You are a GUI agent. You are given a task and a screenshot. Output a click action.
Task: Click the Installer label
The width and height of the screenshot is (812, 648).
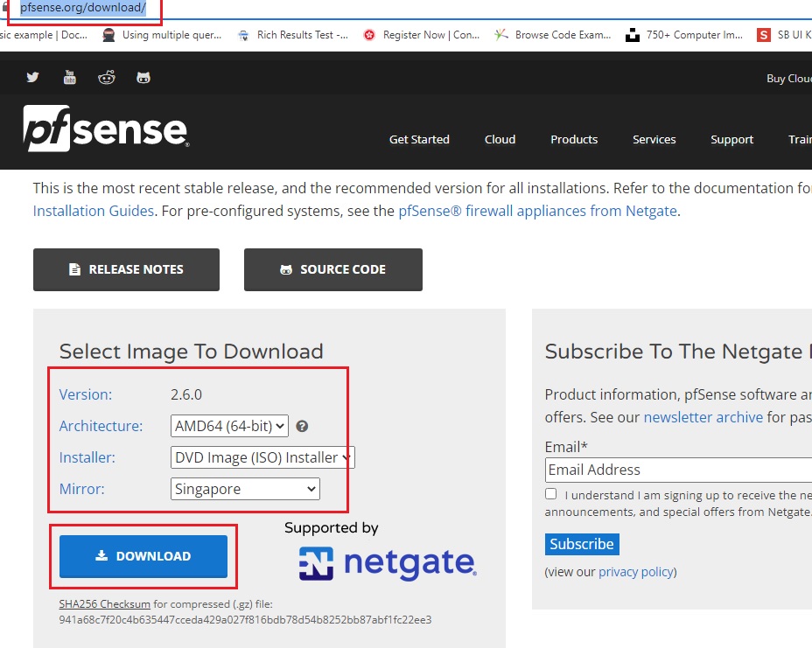(x=87, y=457)
